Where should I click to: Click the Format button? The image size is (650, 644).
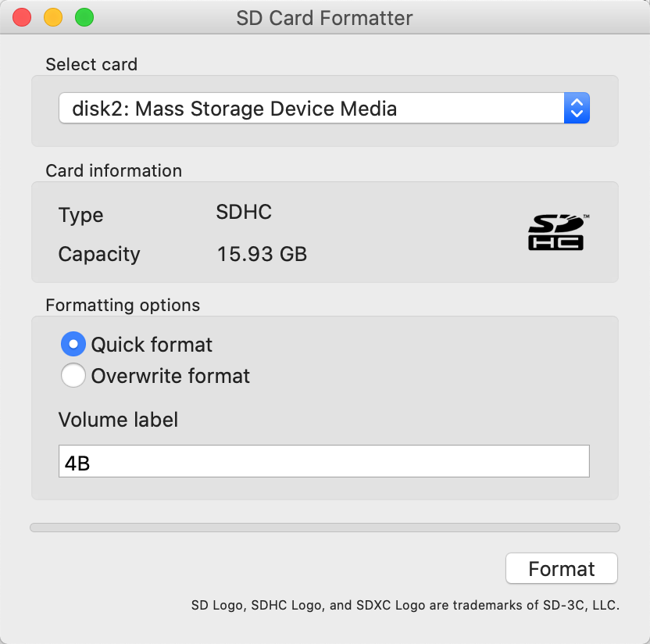pos(561,568)
